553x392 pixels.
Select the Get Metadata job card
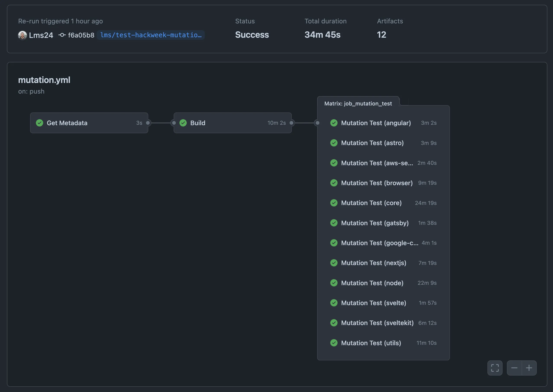click(x=89, y=123)
